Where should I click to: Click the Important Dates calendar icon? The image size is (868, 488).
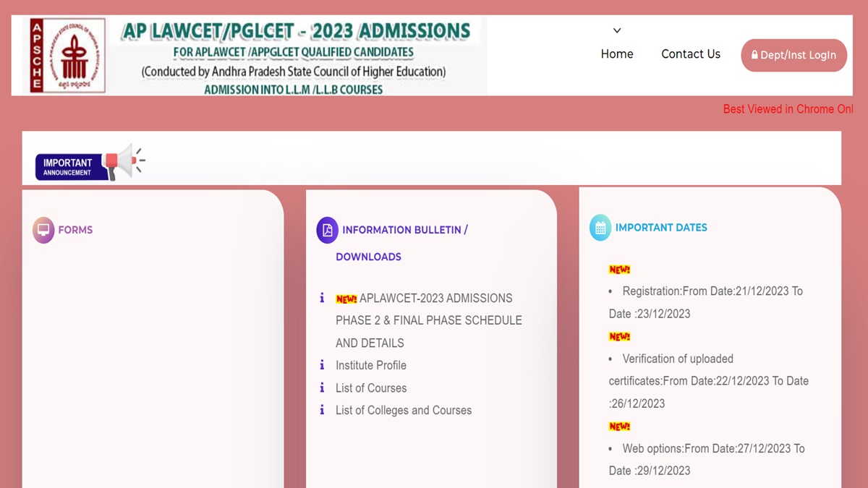(600, 228)
